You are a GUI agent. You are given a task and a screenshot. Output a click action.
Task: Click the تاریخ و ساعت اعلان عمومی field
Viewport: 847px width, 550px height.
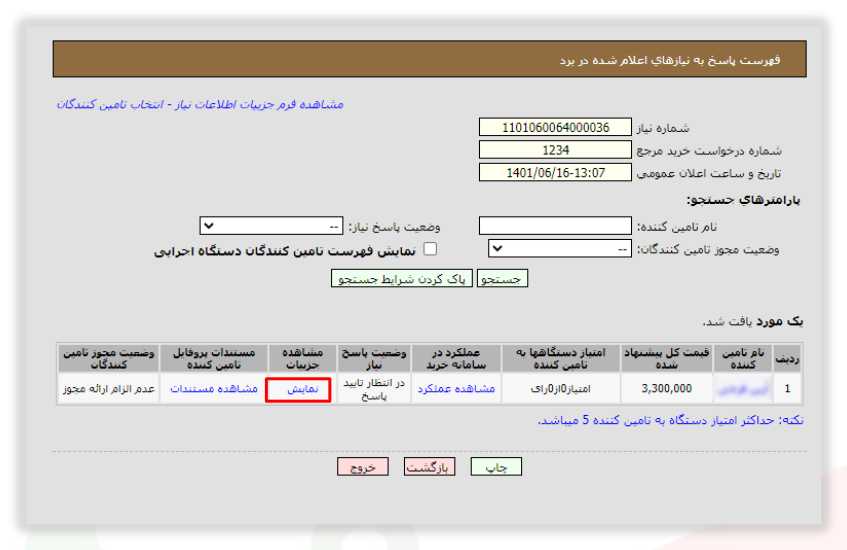[x=555, y=173]
